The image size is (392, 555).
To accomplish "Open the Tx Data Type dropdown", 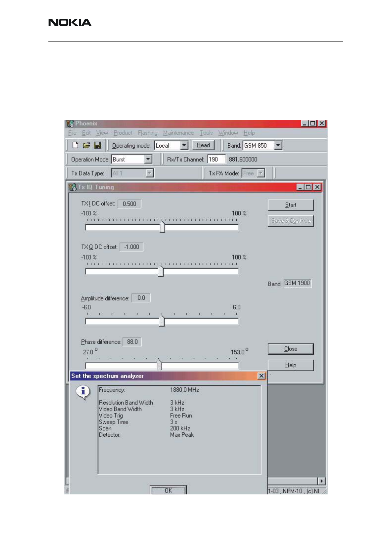I will 150,173.
